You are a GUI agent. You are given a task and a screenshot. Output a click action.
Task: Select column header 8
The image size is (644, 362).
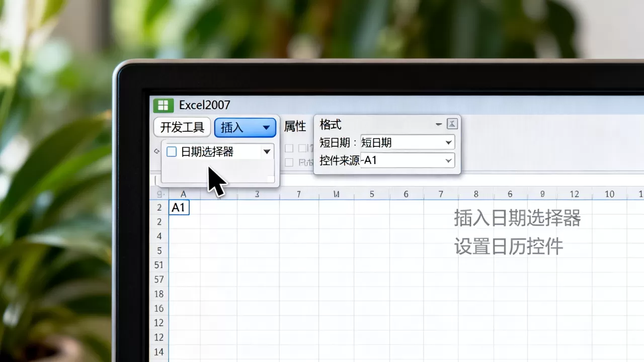[x=476, y=194]
